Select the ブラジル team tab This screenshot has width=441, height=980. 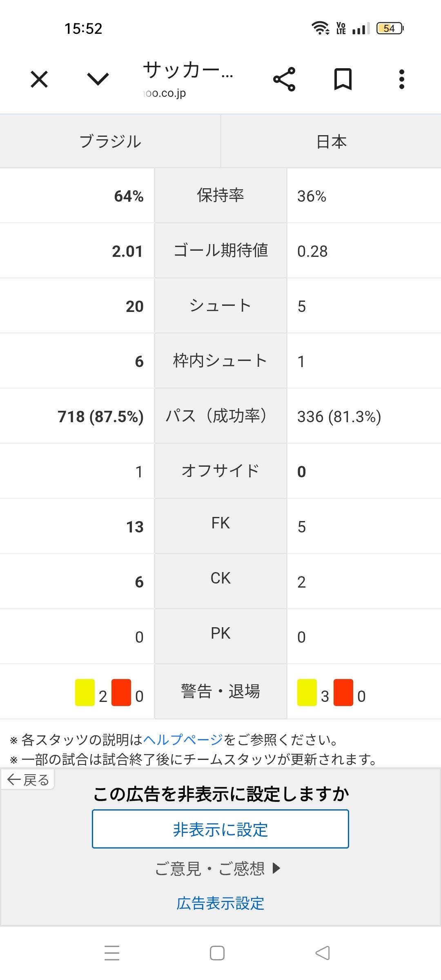[110, 141]
